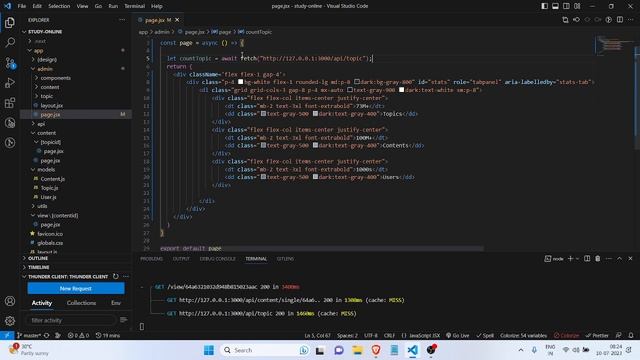Toggle primary side bar layout icon
The image size is (640, 360).
pos(544,6)
